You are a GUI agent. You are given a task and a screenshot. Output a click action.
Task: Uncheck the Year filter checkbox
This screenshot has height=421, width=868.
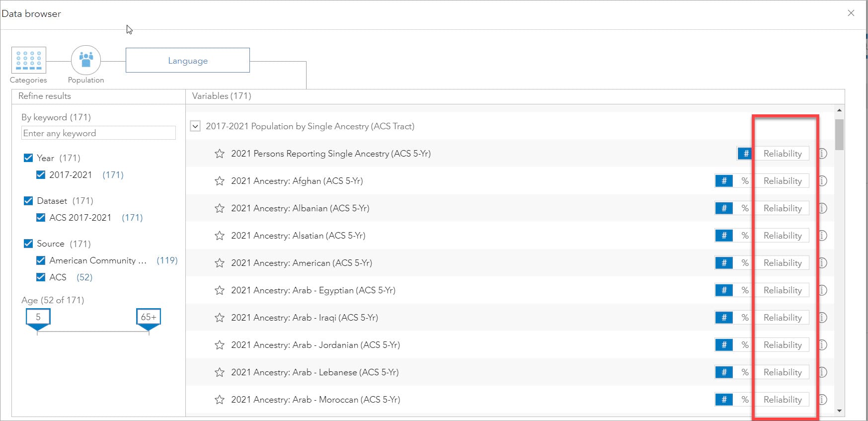tap(28, 158)
